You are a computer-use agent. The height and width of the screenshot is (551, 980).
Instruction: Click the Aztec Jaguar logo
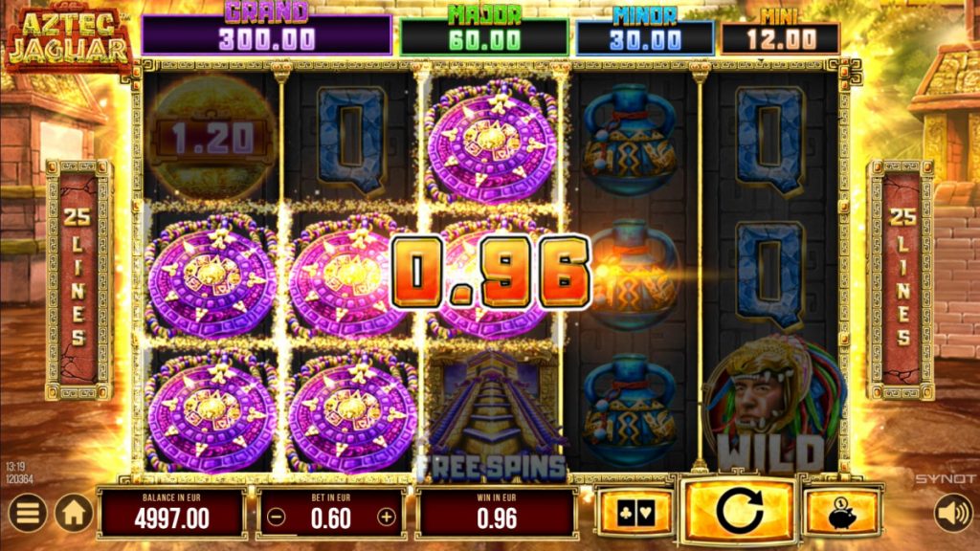pyautogui.click(x=68, y=37)
